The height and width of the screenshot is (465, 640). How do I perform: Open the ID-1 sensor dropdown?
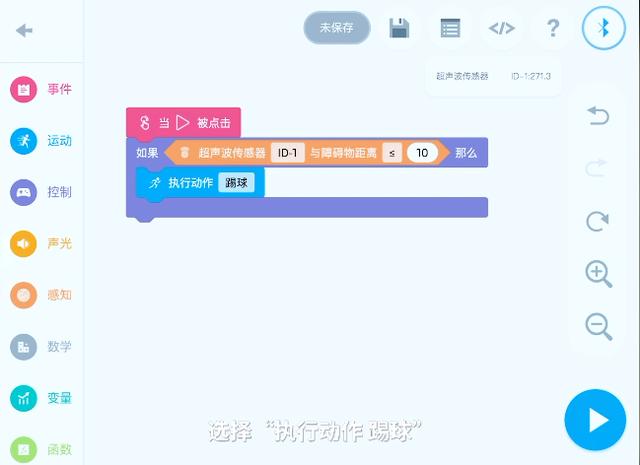pos(288,153)
